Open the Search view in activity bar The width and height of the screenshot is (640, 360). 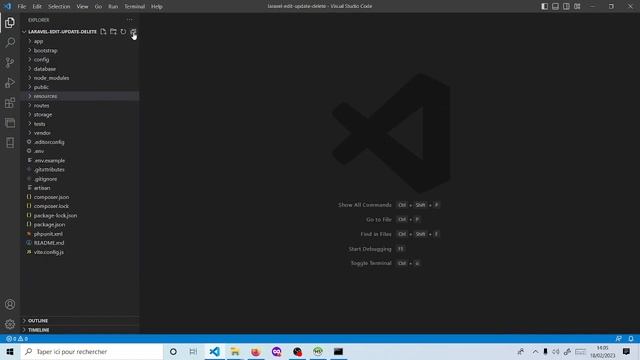click(x=10, y=42)
